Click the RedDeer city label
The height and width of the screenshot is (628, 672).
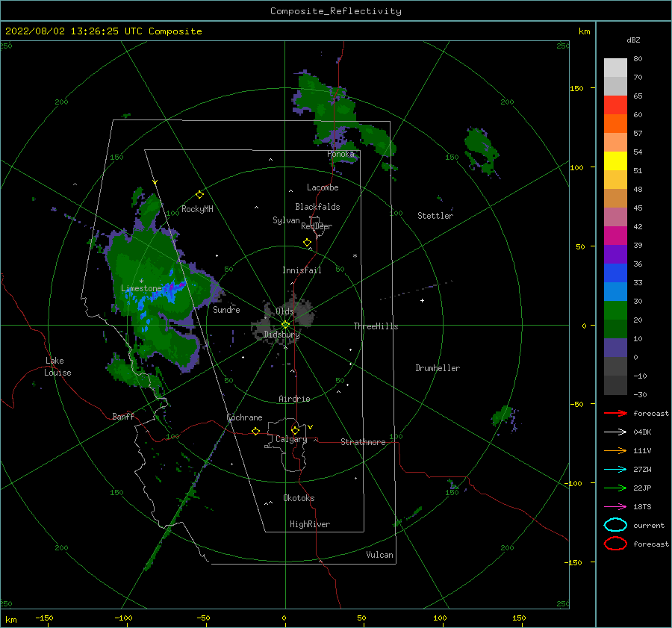[317, 226]
